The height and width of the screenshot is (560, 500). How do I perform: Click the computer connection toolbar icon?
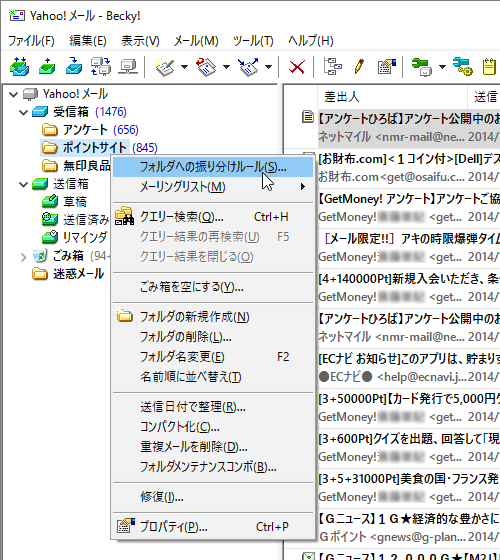pyautogui.click(x=128, y=66)
